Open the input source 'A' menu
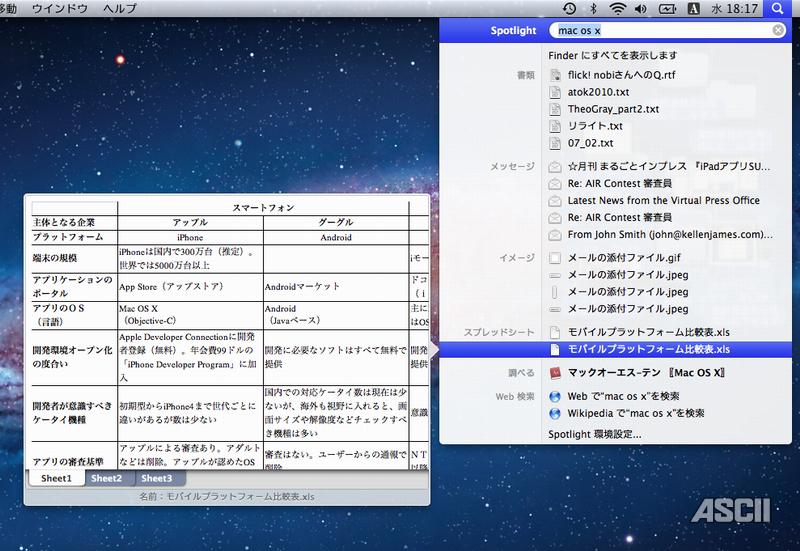This screenshot has height=551, width=800. tap(694, 8)
